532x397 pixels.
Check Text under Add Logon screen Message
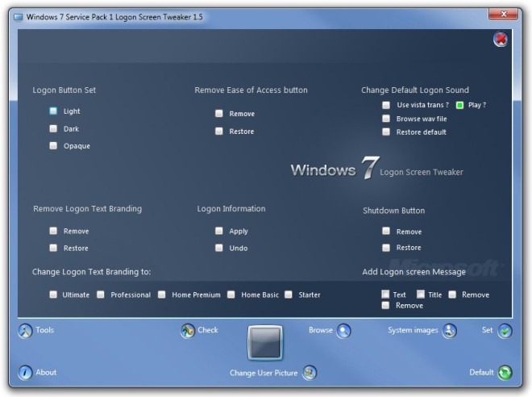coord(385,294)
